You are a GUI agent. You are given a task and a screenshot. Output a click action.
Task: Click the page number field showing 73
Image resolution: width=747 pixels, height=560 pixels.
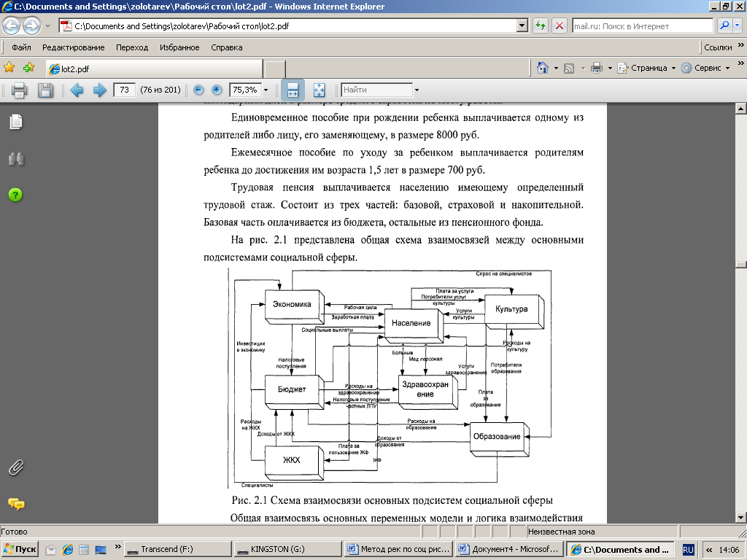click(124, 90)
